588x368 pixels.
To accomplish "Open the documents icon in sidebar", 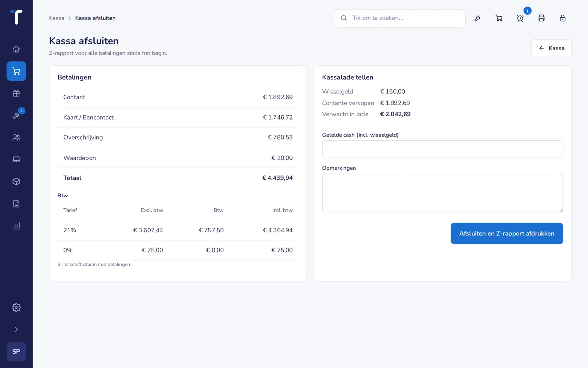I will pos(16,204).
